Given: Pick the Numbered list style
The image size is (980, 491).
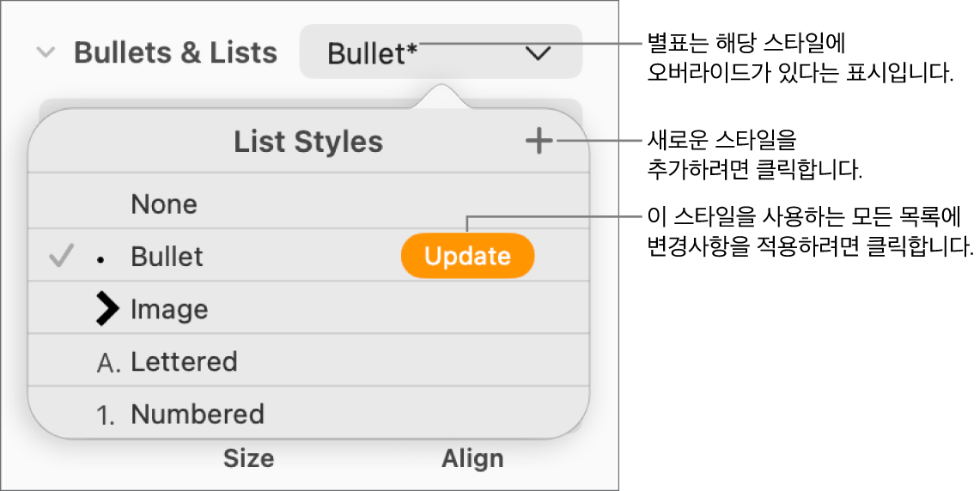Looking at the screenshot, I should click(198, 415).
